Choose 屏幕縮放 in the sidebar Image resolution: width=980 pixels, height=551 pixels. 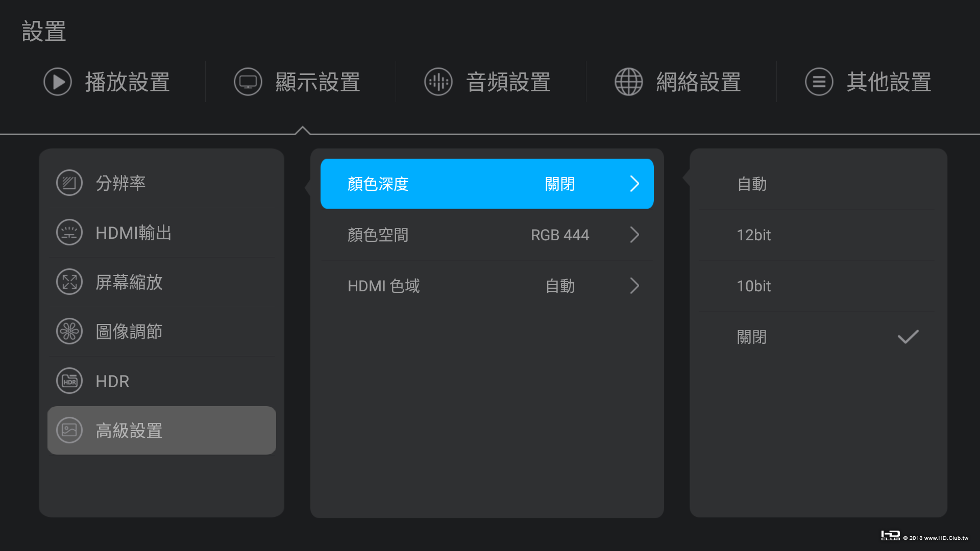coord(162,282)
